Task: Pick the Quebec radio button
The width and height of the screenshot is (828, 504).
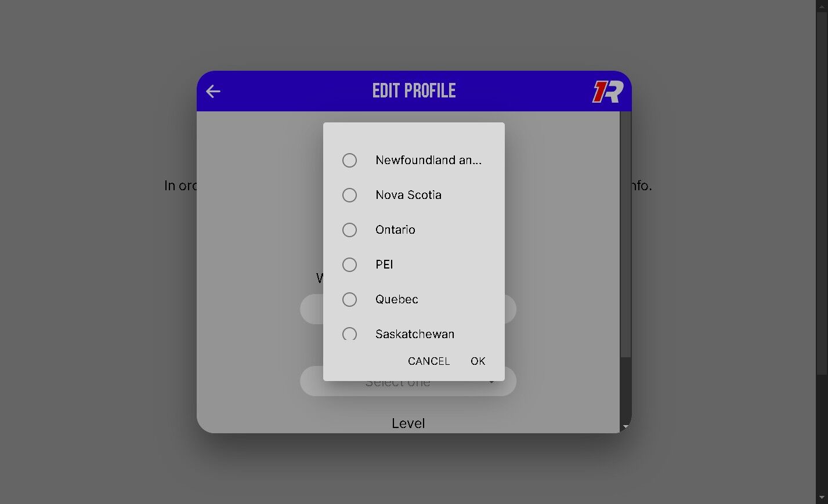Action: 349,299
